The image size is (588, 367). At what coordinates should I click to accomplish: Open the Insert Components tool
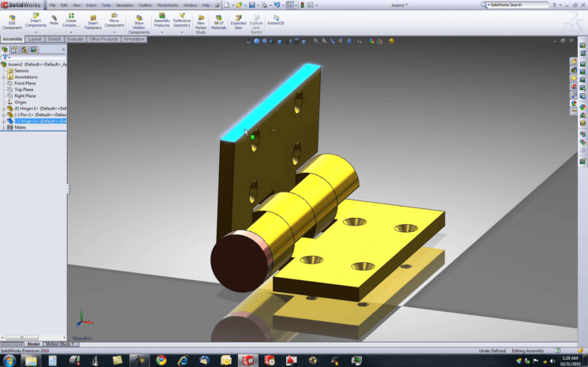35,21
